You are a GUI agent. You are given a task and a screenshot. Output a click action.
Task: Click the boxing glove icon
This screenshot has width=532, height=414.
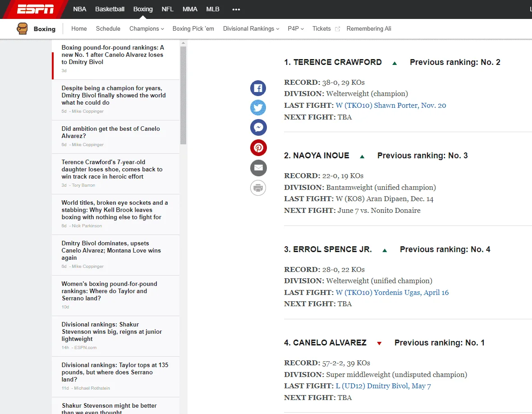pyautogui.click(x=22, y=29)
